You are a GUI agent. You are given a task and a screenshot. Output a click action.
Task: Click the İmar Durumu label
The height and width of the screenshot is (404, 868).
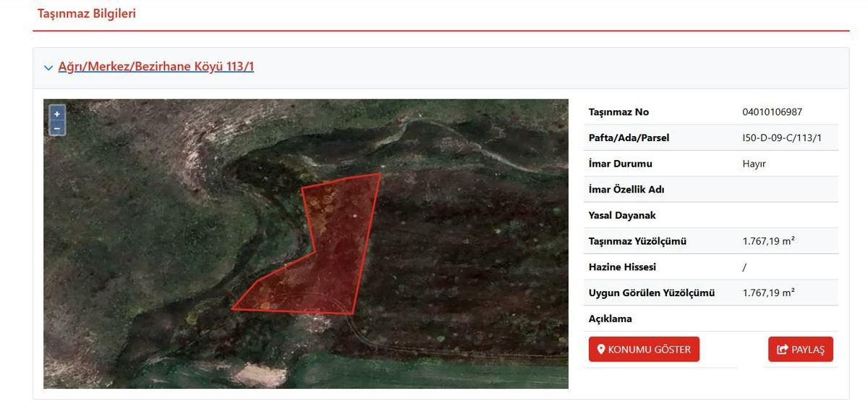coord(621,164)
